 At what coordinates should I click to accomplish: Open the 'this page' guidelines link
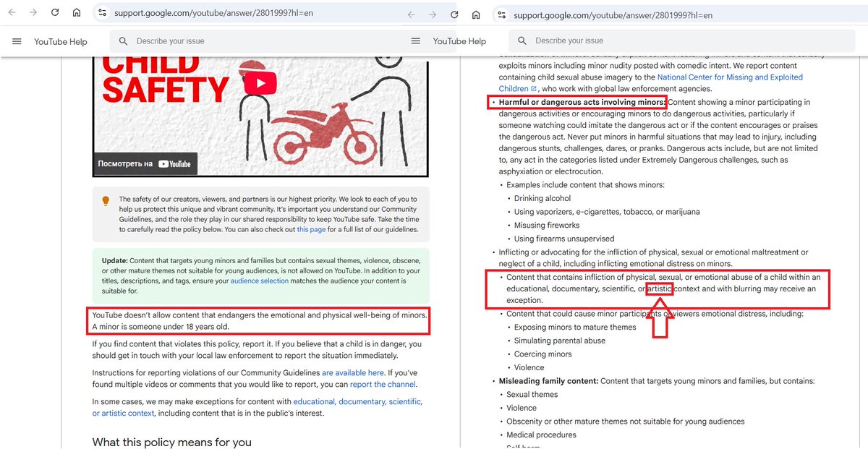(x=311, y=229)
